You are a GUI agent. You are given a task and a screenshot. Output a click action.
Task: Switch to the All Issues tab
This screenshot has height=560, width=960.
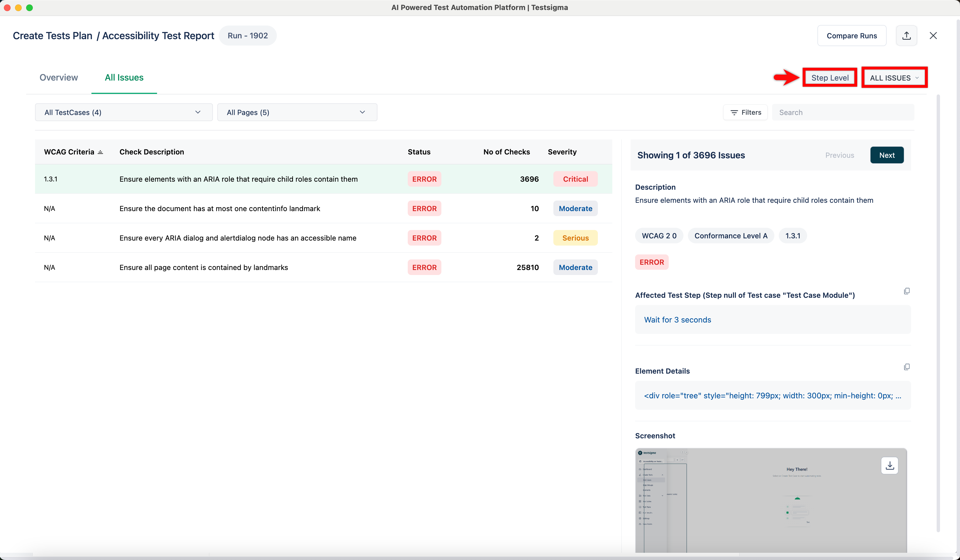click(124, 77)
